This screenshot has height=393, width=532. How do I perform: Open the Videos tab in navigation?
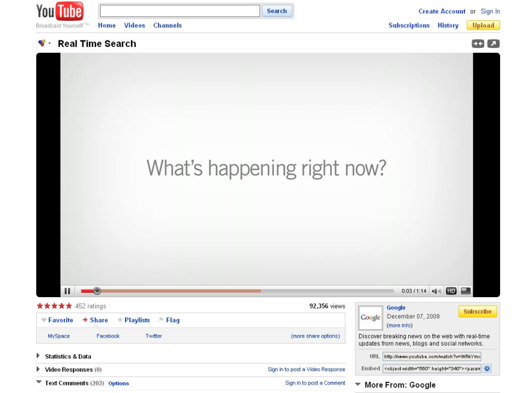(134, 26)
